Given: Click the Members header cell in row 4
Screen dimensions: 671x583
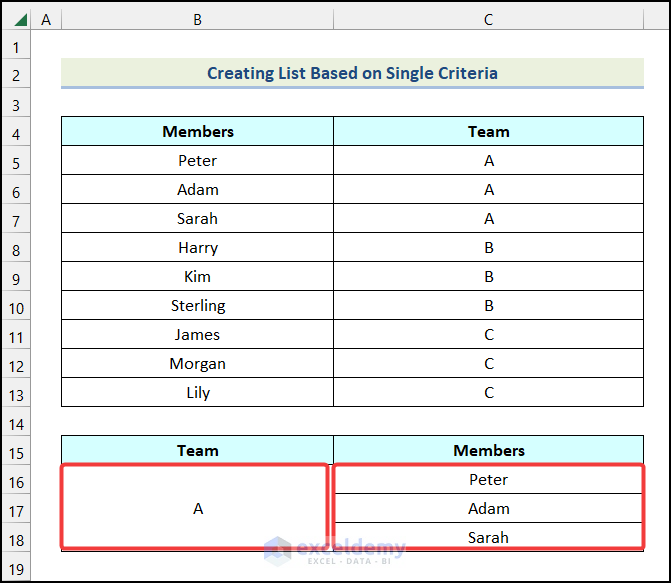Looking at the screenshot, I should 197,132.
